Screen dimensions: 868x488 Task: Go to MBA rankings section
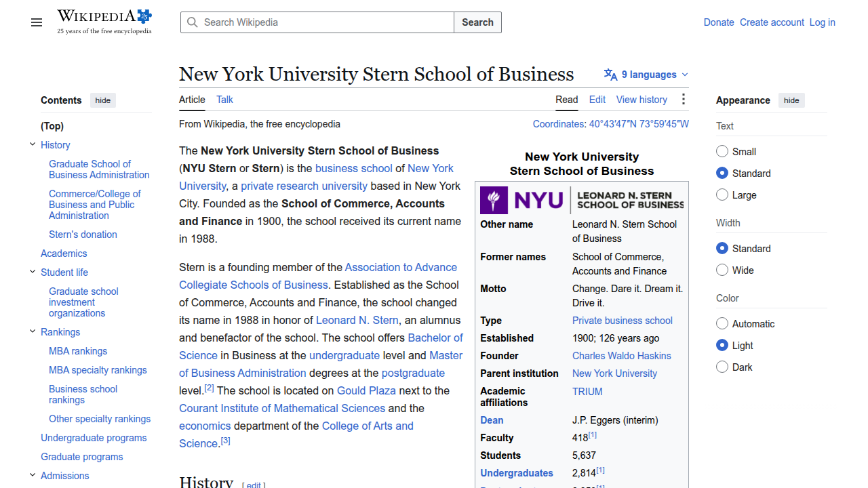[x=78, y=351]
